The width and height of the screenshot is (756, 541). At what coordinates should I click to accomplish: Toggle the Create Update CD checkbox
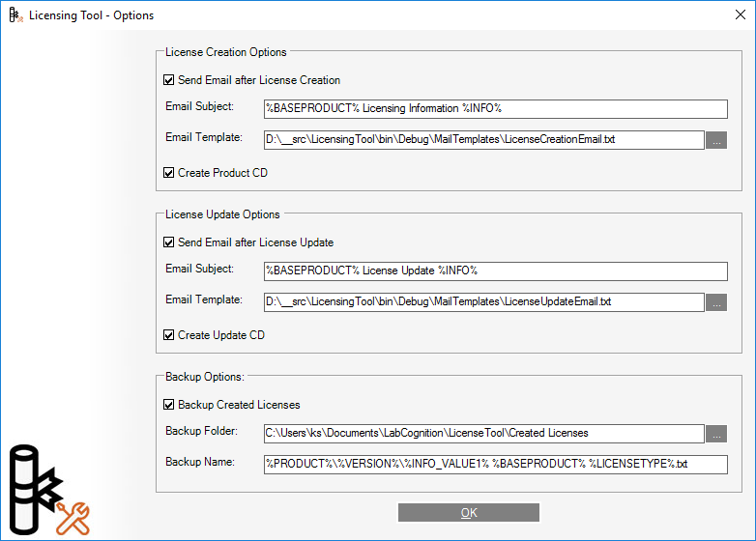[x=169, y=335]
